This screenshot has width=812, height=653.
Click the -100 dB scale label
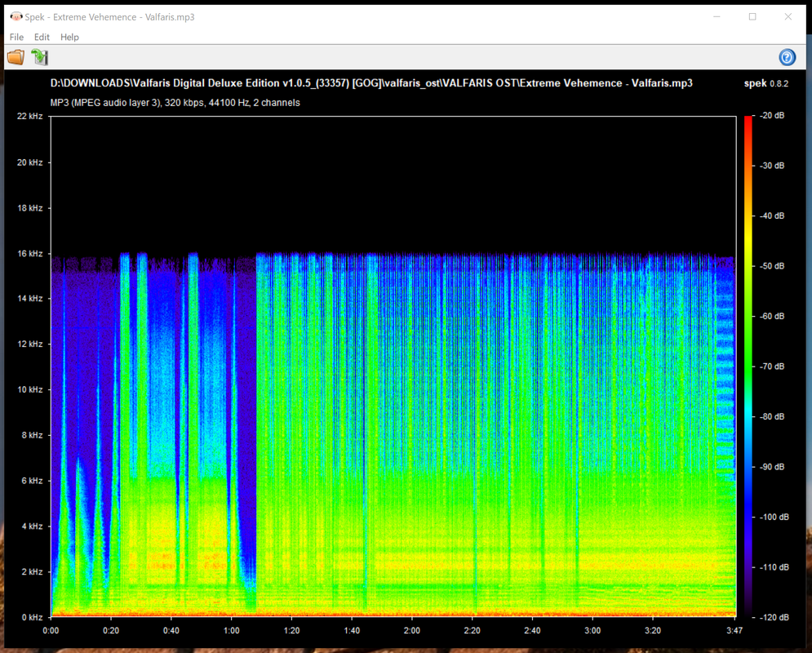[774, 518]
